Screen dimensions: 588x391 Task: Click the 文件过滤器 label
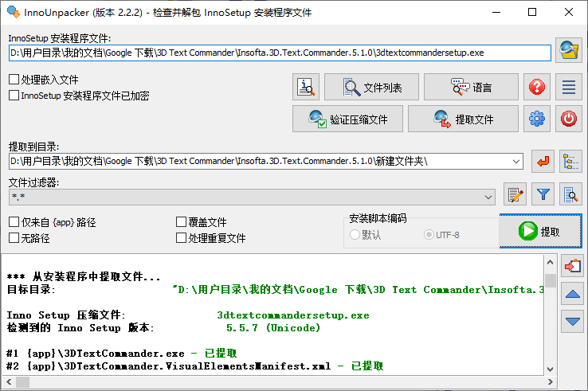click(34, 182)
